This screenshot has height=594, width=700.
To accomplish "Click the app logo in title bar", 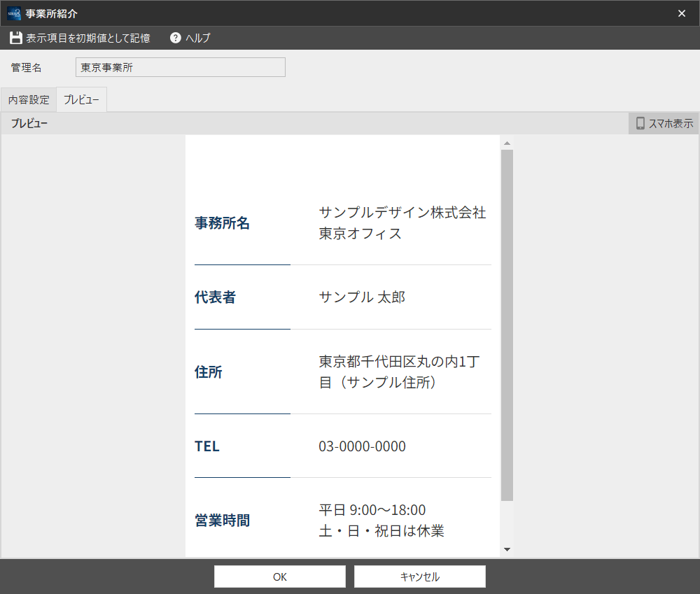I will point(14,13).
